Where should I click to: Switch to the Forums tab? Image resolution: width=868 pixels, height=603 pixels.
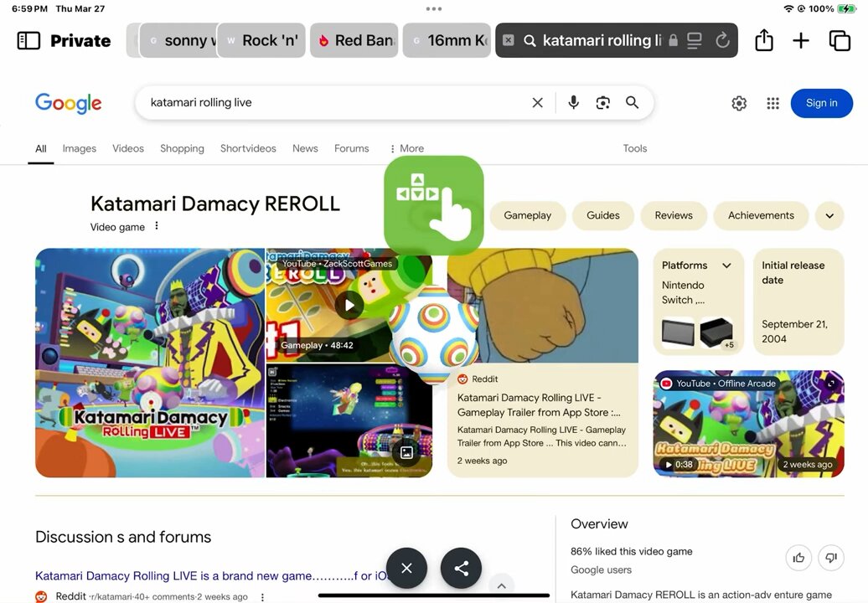352,148
